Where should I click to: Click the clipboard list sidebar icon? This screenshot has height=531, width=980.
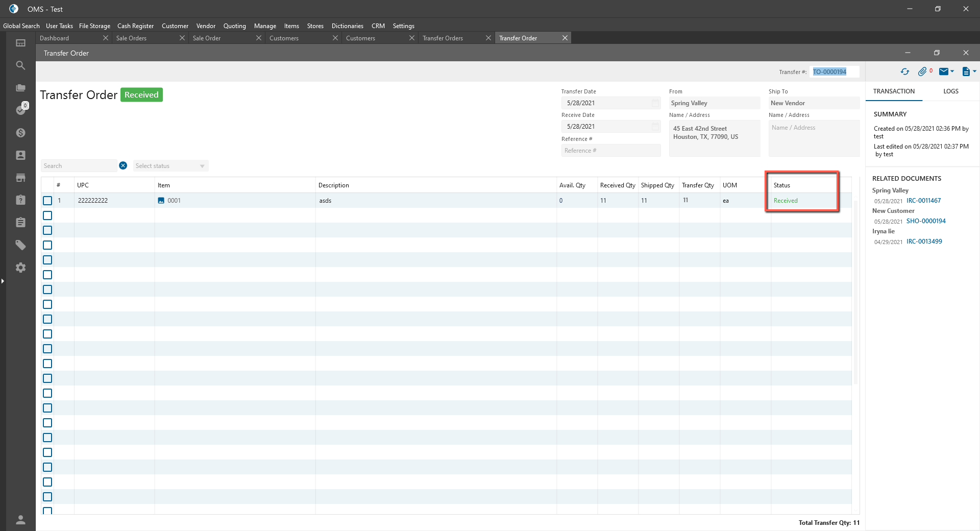20,222
